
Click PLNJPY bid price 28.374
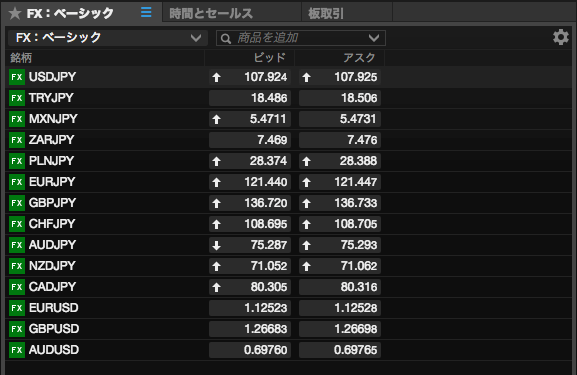[x=250, y=161]
